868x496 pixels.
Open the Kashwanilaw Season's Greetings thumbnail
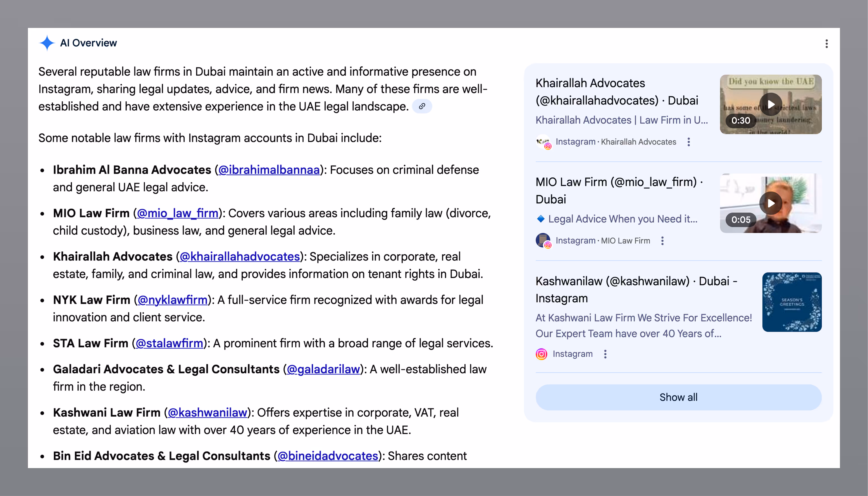792,302
